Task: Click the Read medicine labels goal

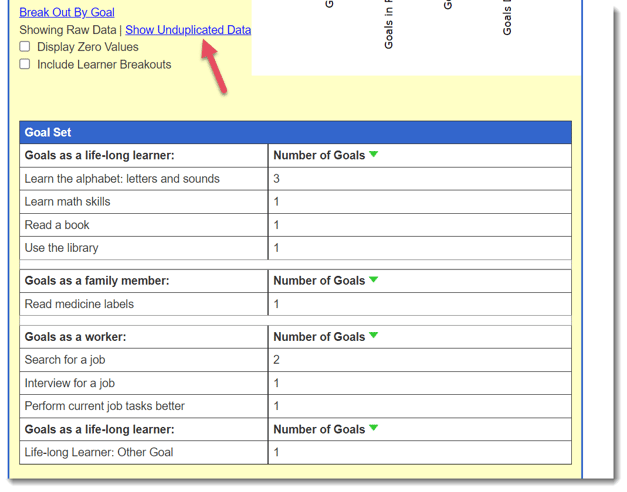Action: (79, 304)
